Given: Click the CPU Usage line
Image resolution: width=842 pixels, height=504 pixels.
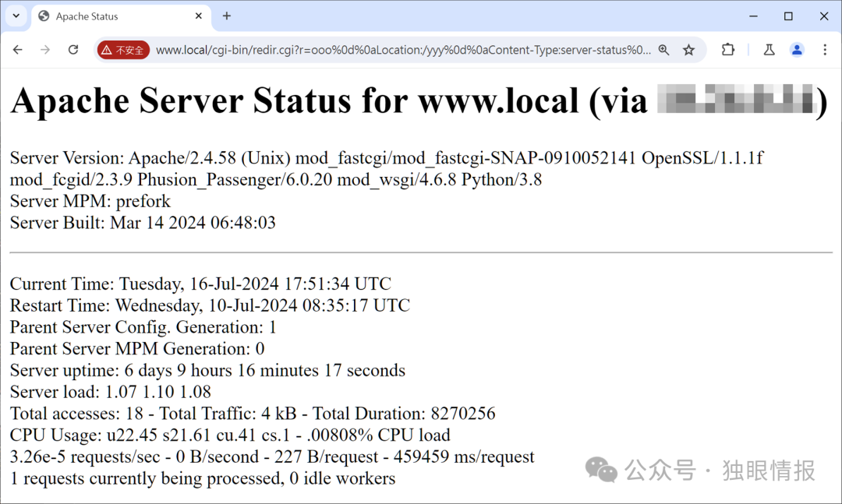Looking at the screenshot, I should [230, 435].
